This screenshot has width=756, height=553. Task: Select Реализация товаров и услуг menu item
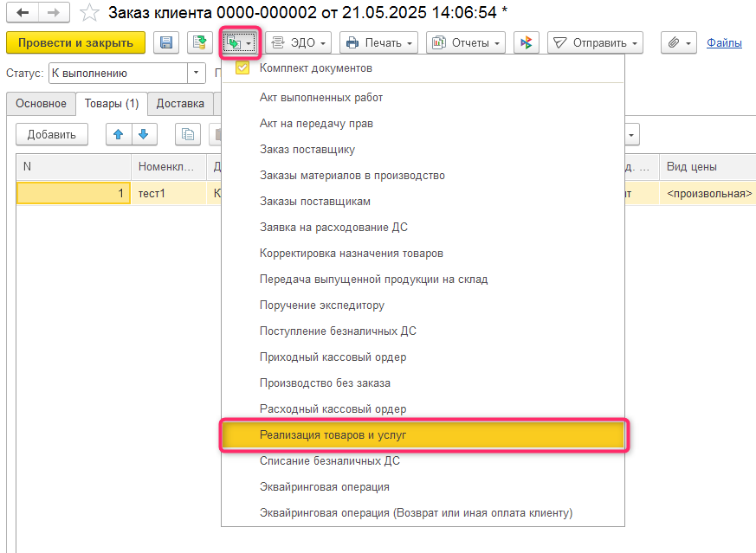tap(423, 435)
